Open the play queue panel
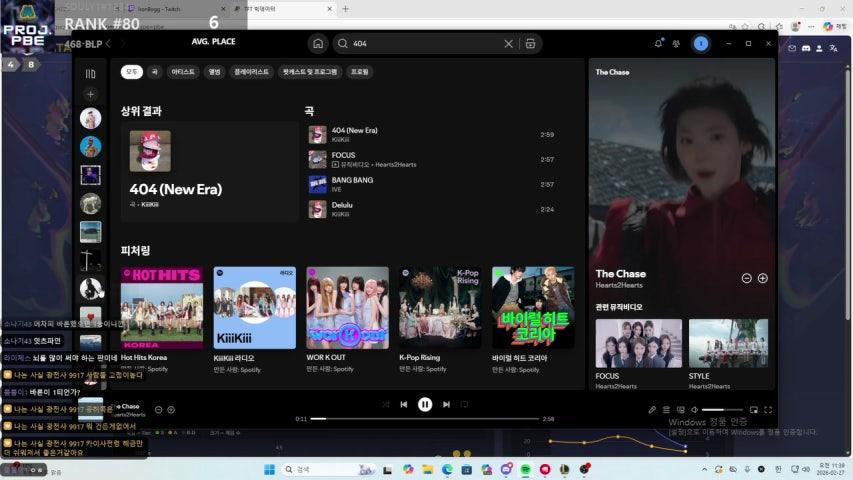Viewport: 853px width, 480px height. point(666,409)
